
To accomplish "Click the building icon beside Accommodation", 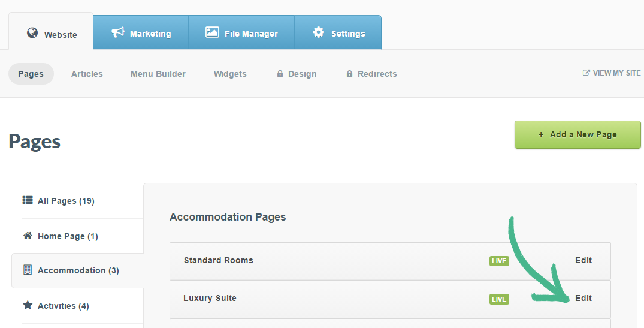I will coord(28,270).
